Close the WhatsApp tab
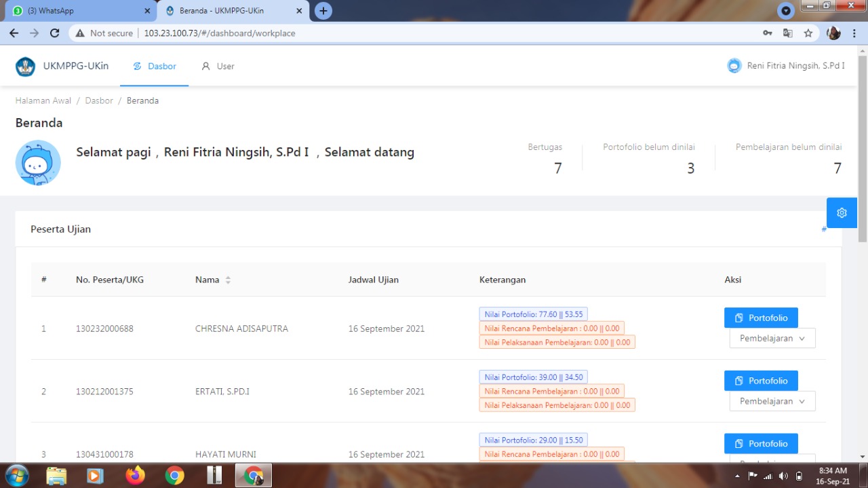The image size is (868, 488). coord(148,11)
